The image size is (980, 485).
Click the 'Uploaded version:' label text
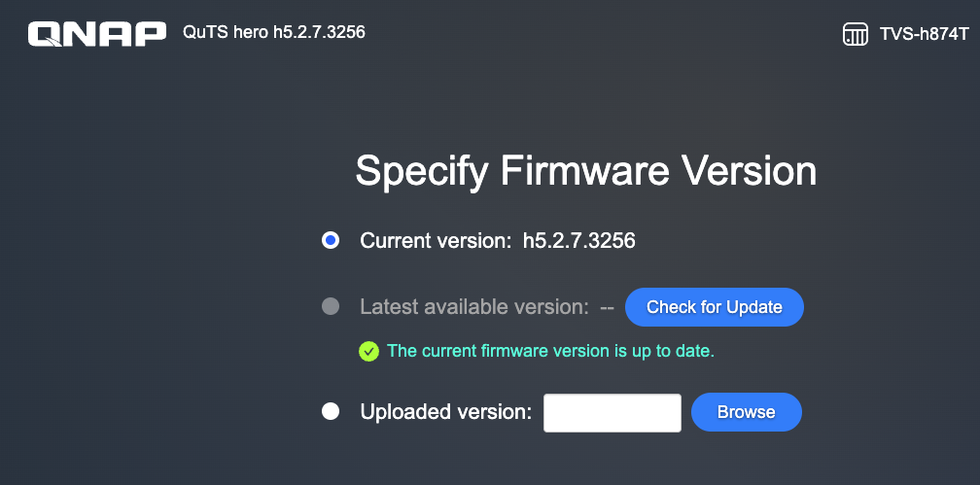(445, 412)
